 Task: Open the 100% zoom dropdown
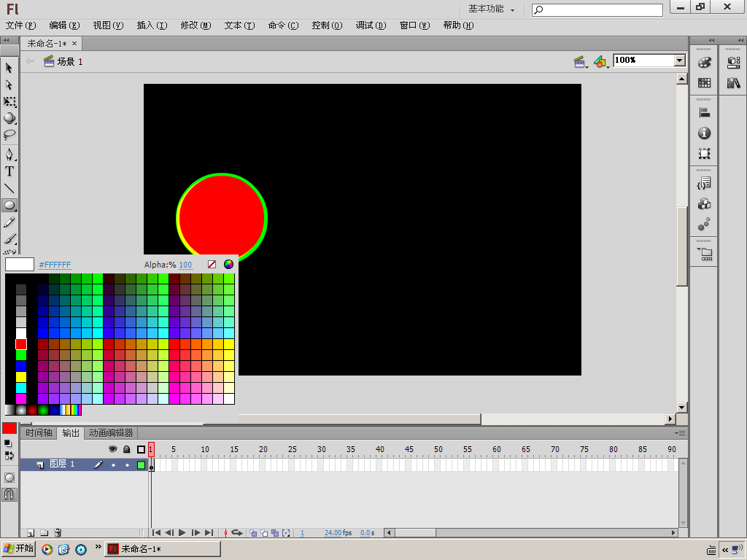680,61
